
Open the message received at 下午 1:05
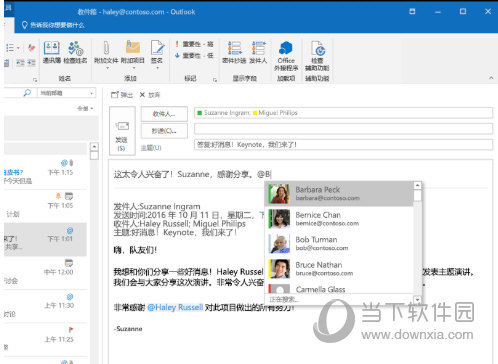45,206
